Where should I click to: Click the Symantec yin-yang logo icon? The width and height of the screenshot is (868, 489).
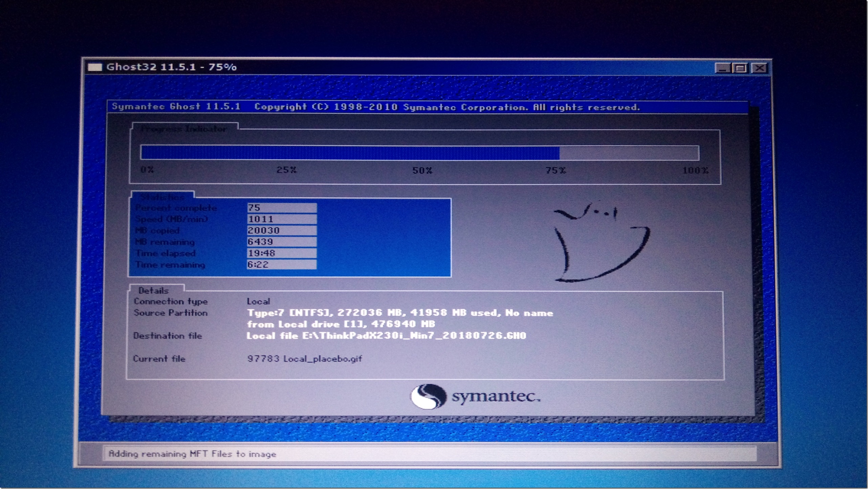tap(428, 397)
